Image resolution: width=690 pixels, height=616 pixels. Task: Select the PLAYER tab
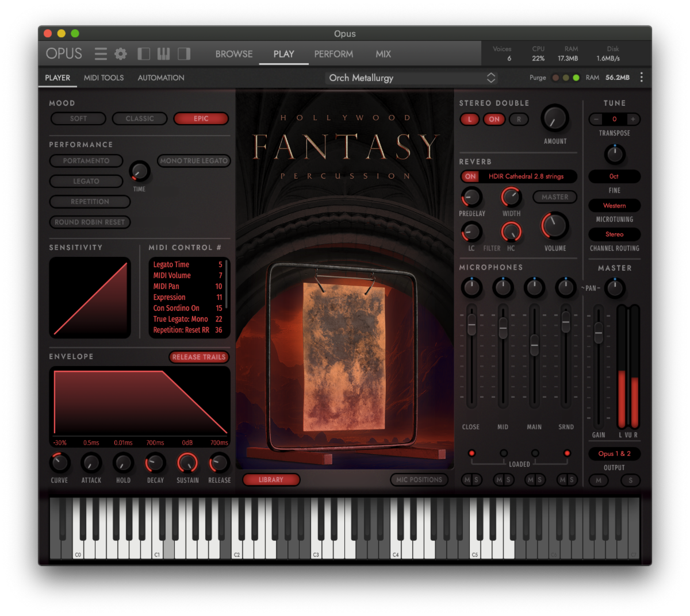tap(57, 78)
